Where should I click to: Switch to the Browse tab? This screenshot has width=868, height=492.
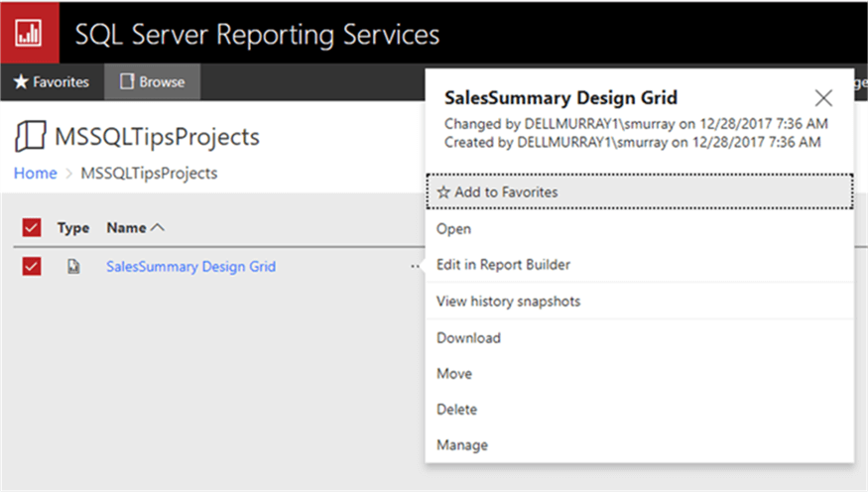(152, 82)
